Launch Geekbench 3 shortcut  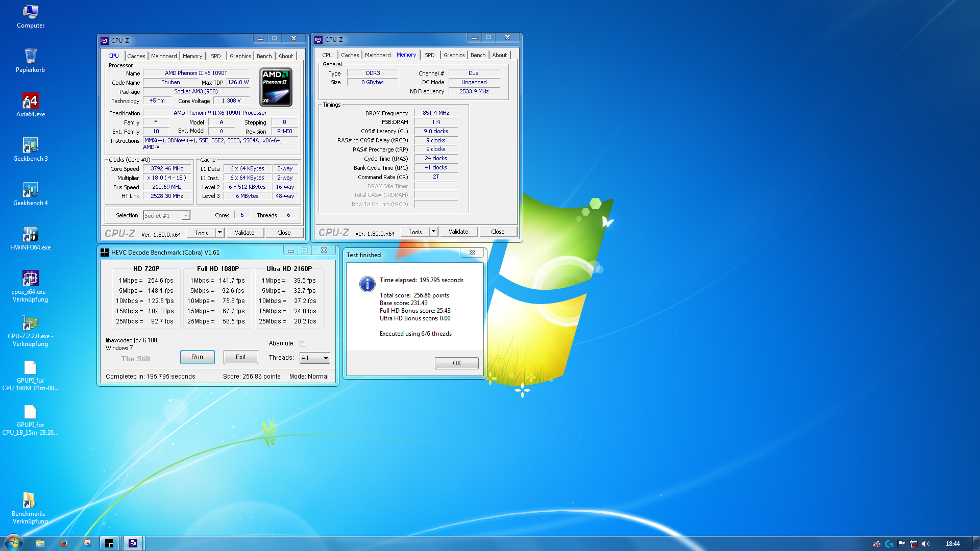coord(30,149)
